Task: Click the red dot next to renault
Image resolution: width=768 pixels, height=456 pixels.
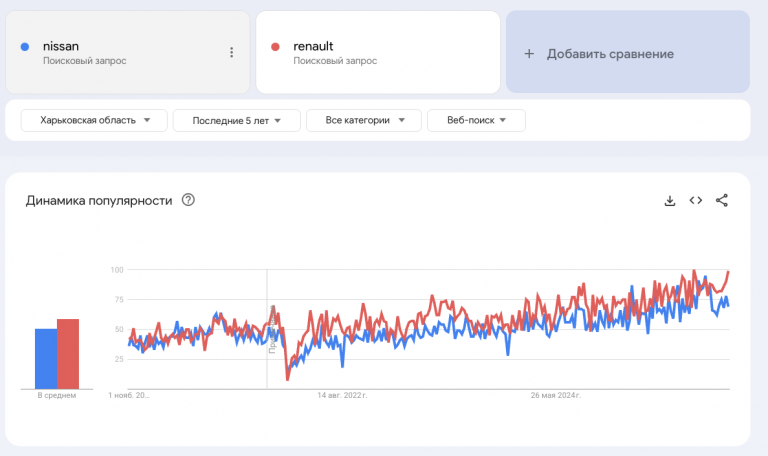Action: (275, 47)
